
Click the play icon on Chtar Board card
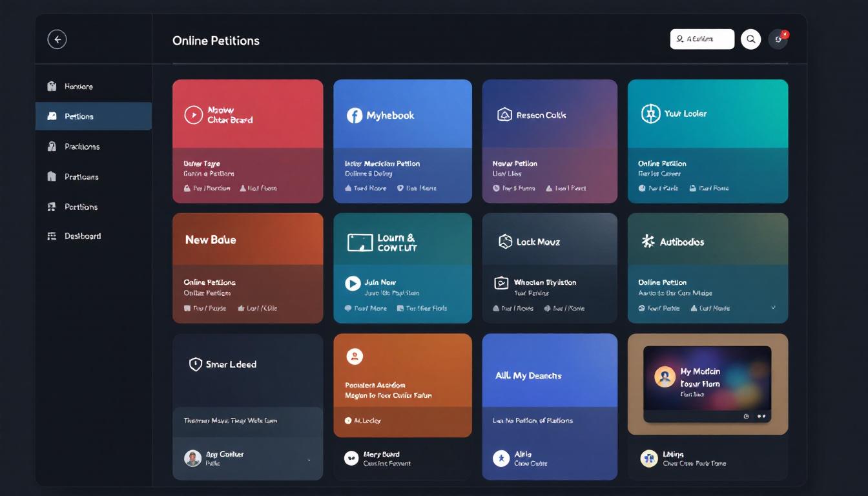pos(193,115)
